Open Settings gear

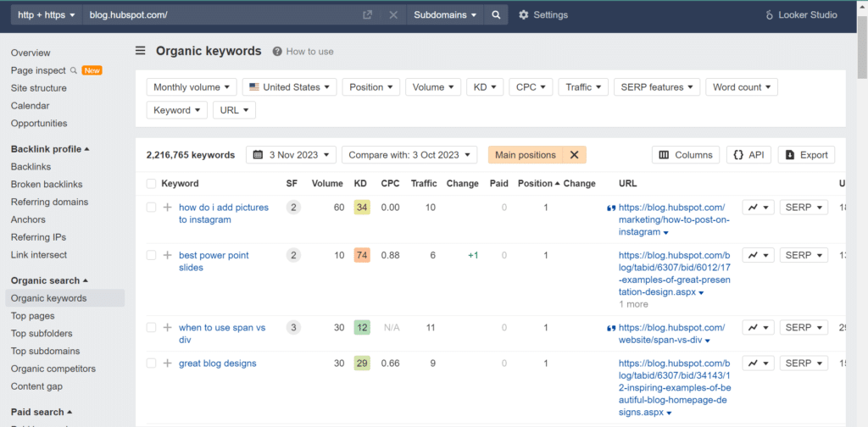(x=543, y=15)
